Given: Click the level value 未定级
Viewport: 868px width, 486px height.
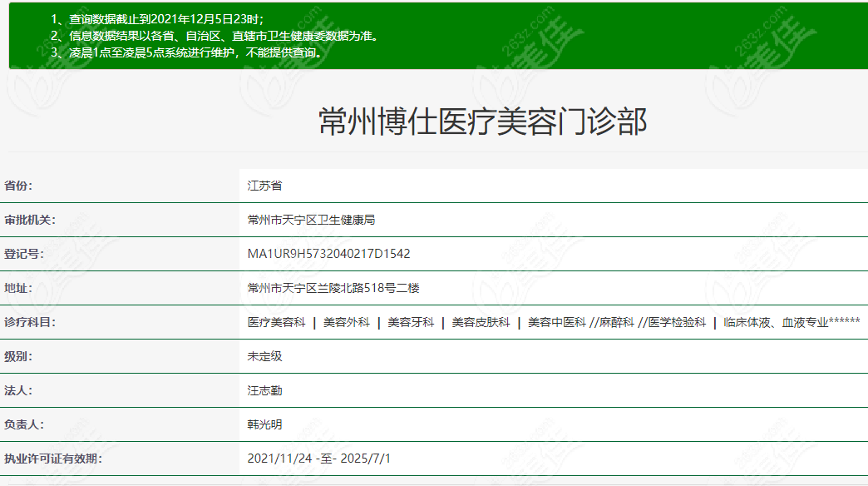Looking at the screenshot, I should pos(264,356).
